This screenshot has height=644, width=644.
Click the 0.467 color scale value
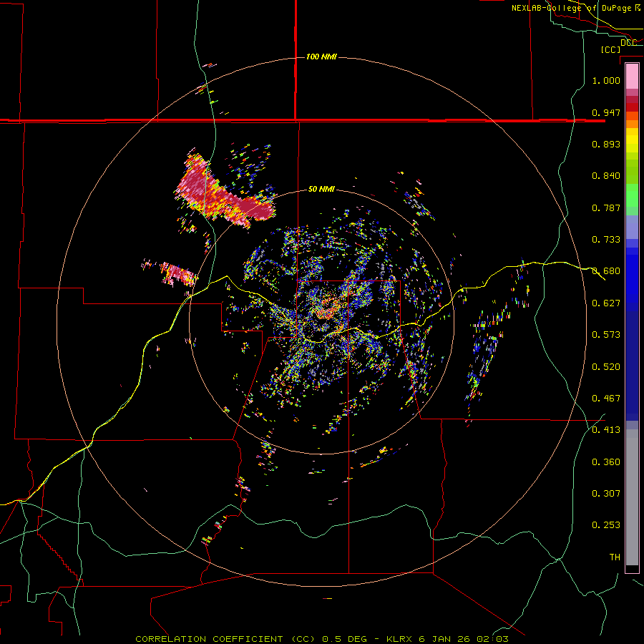click(606, 399)
